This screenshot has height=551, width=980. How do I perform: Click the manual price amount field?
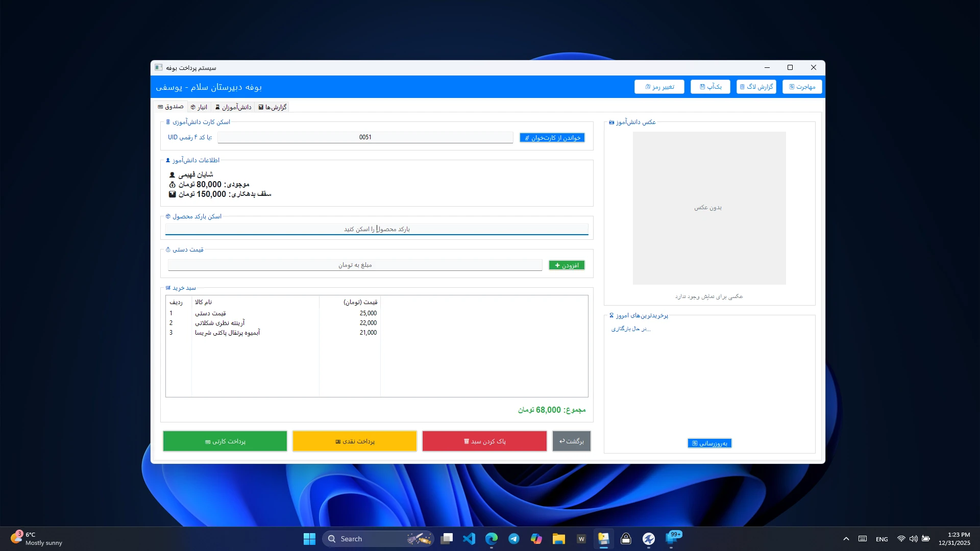[355, 265]
